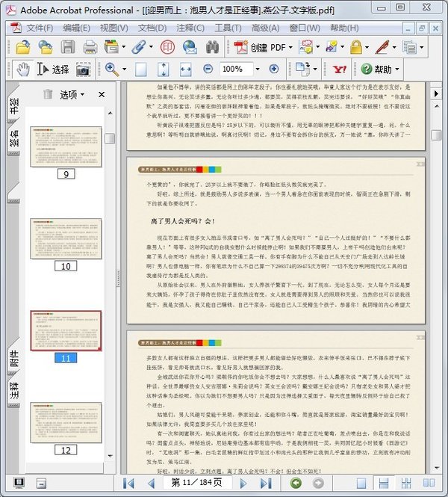Click the minus Zoom Out button
Viewport: 448px width, 497px height.
pyautogui.click(x=208, y=69)
